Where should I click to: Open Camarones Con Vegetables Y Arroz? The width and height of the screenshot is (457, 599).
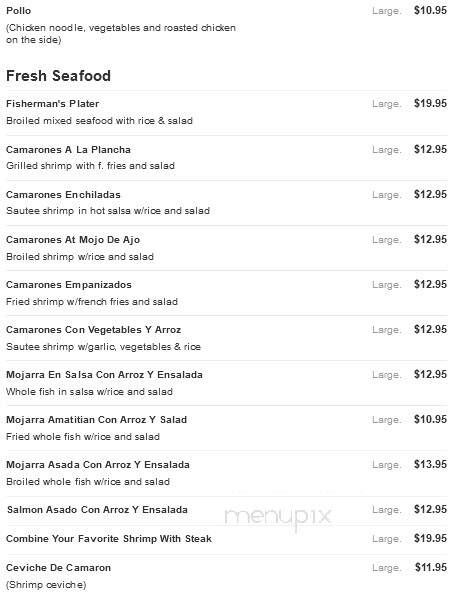[x=94, y=330]
